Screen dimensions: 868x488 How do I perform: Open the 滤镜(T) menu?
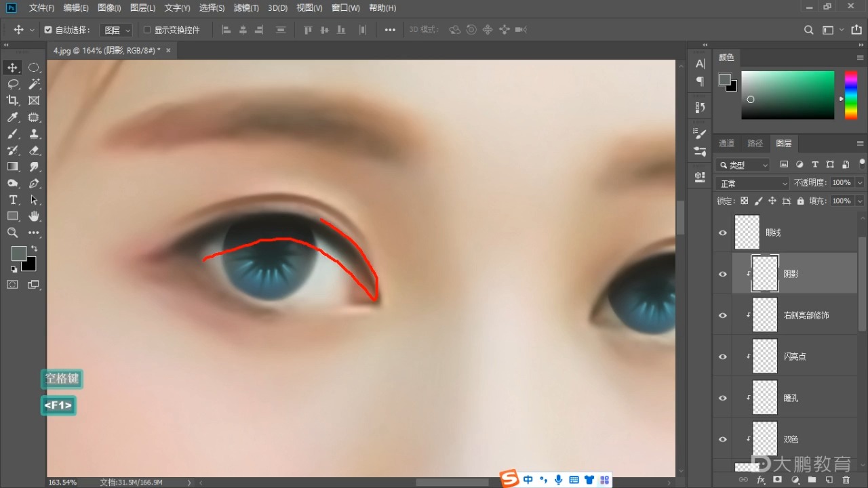click(246, 8)
